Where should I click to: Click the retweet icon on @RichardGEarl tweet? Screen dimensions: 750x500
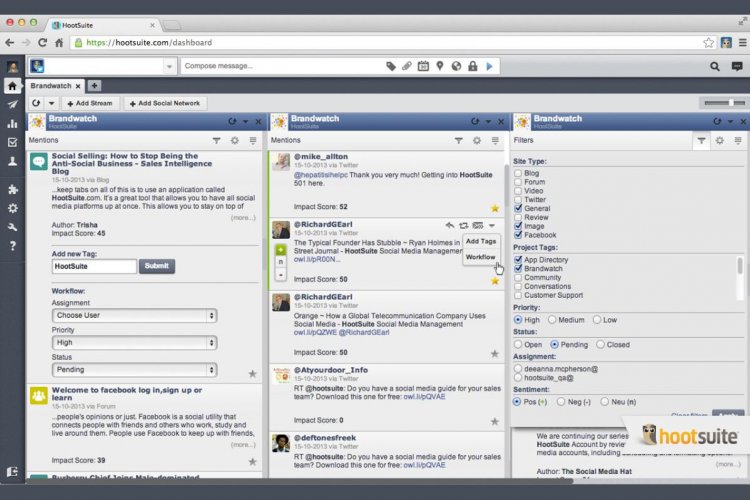click(x=464, y=227)
